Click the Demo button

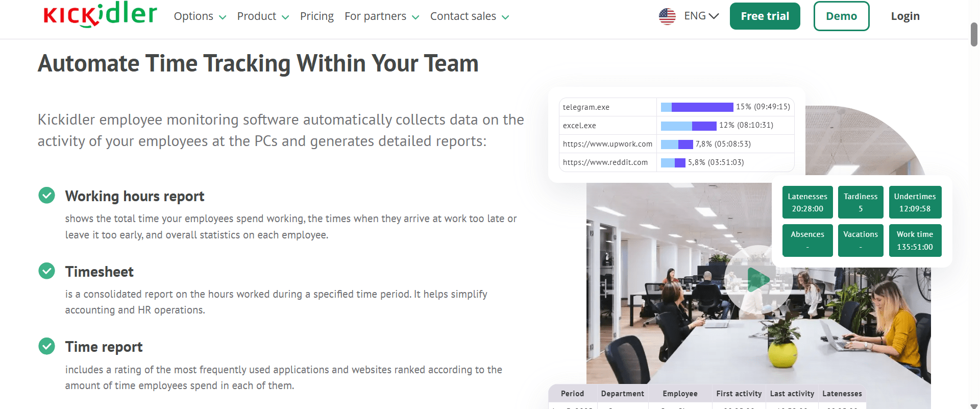842,16
